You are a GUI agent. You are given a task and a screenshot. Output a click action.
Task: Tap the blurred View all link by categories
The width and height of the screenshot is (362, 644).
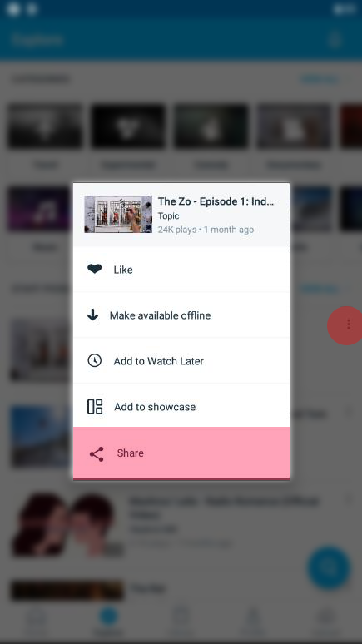320,79
